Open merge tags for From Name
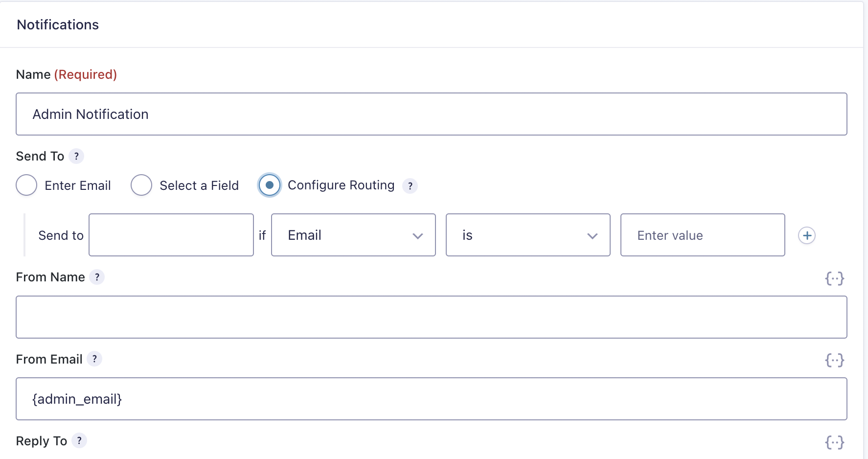This screenshot has height=459, width=868. point(834,278)
